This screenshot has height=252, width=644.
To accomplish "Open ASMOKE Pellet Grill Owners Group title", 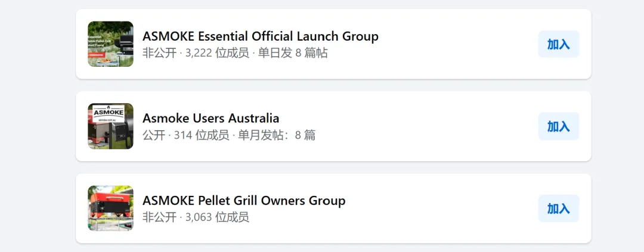I will pyautogui.click(x=244, y=200).
